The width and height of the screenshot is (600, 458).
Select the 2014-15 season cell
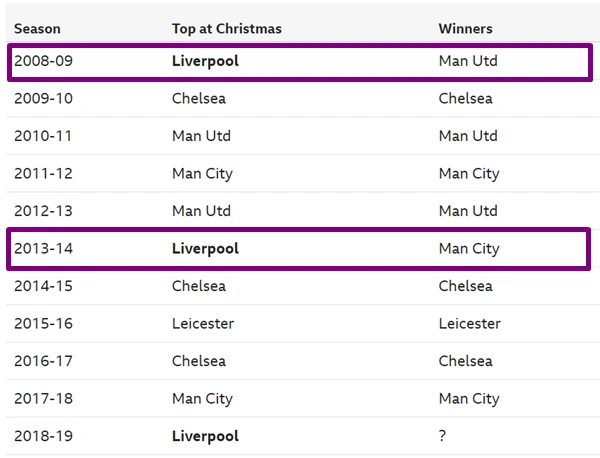[x=43, y=286]
